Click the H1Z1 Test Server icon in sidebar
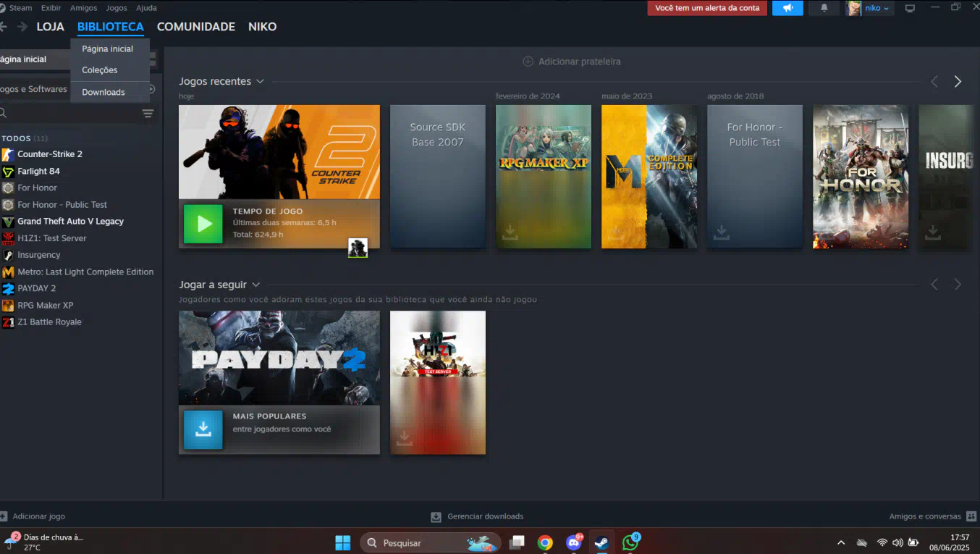The image size is (980, 554). pos(8,238)
